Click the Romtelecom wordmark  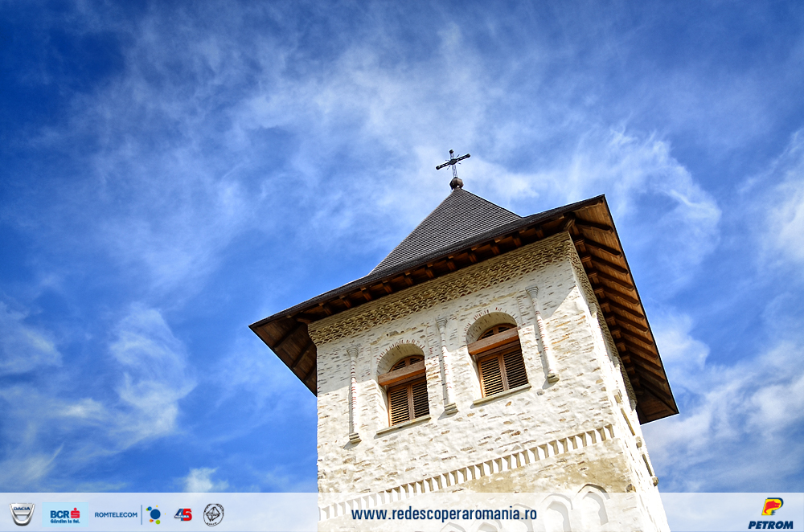(116, 514)
